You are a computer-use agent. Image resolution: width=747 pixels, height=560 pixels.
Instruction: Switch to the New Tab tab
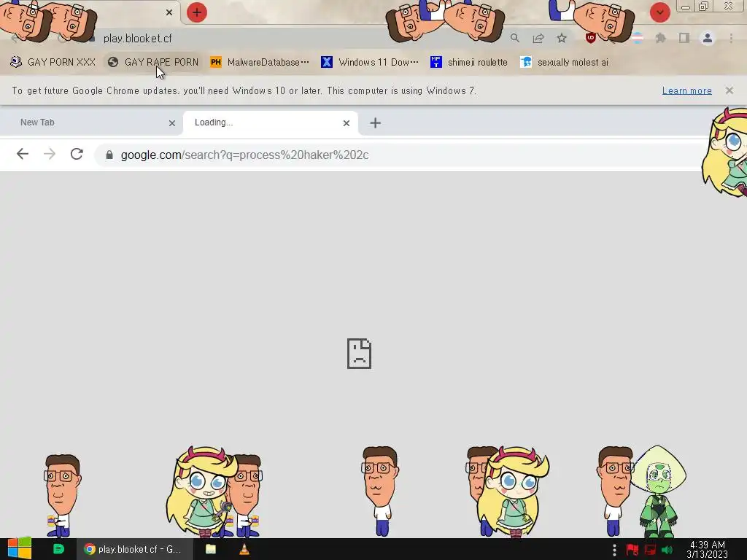(x=90, y=122)
